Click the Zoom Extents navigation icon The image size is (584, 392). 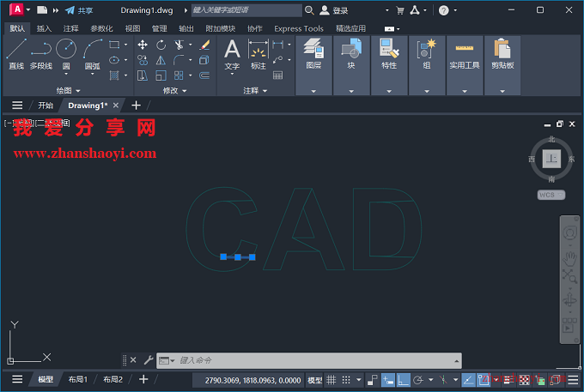click(569, 276)
